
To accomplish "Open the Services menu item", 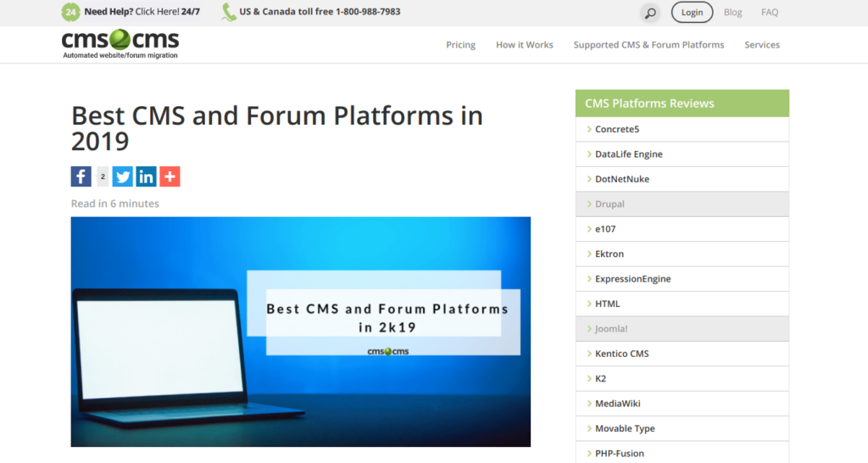I will coord(762,45).
